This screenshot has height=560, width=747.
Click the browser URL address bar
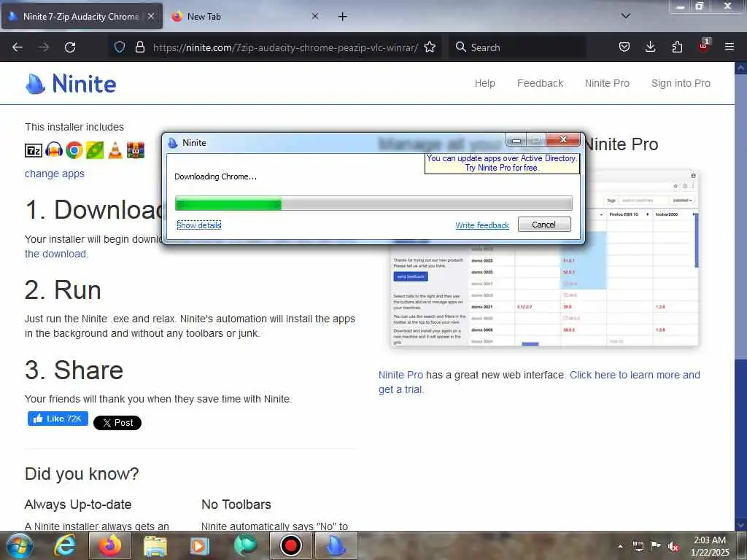point(285,47)
